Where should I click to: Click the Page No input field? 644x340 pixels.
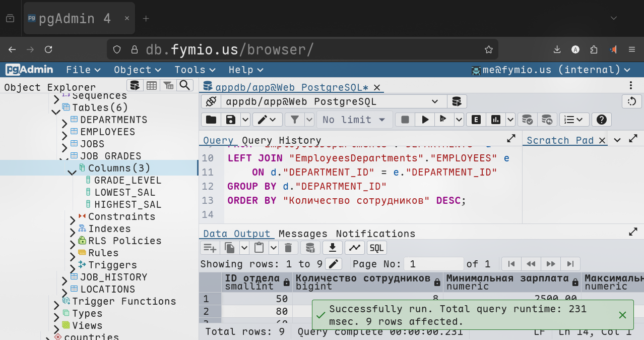tap(434, 264)
